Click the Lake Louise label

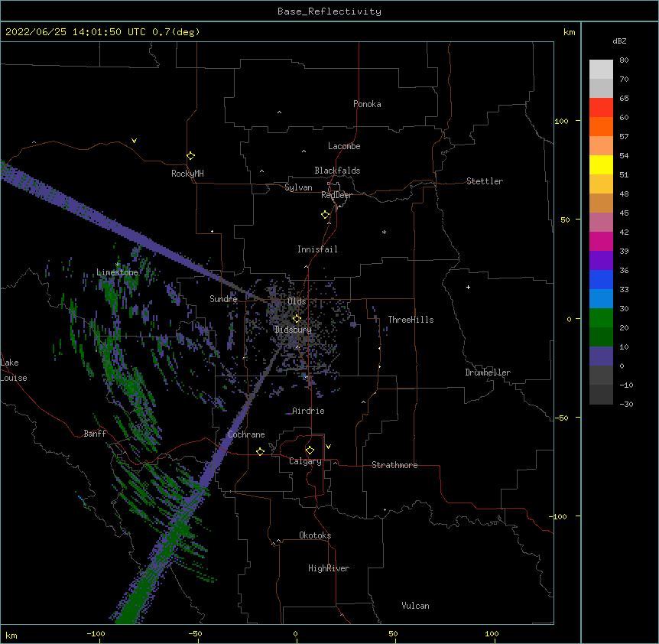[12, 370]
